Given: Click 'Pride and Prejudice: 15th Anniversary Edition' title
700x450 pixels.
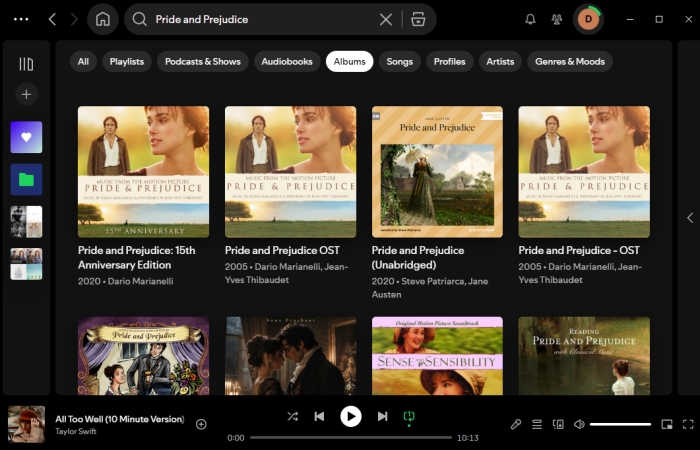Looking at the screenshot, I should tap(137, 258).
